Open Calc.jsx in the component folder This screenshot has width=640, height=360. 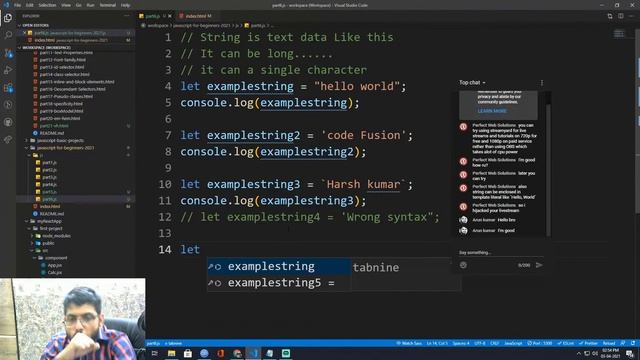[54, 273]
